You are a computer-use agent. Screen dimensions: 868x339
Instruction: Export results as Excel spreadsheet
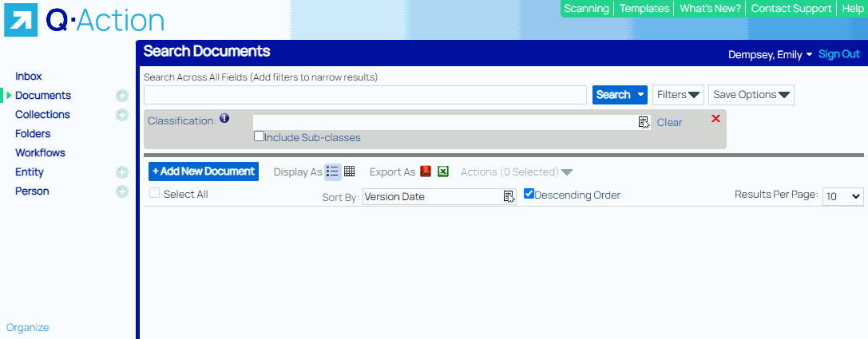443,171
